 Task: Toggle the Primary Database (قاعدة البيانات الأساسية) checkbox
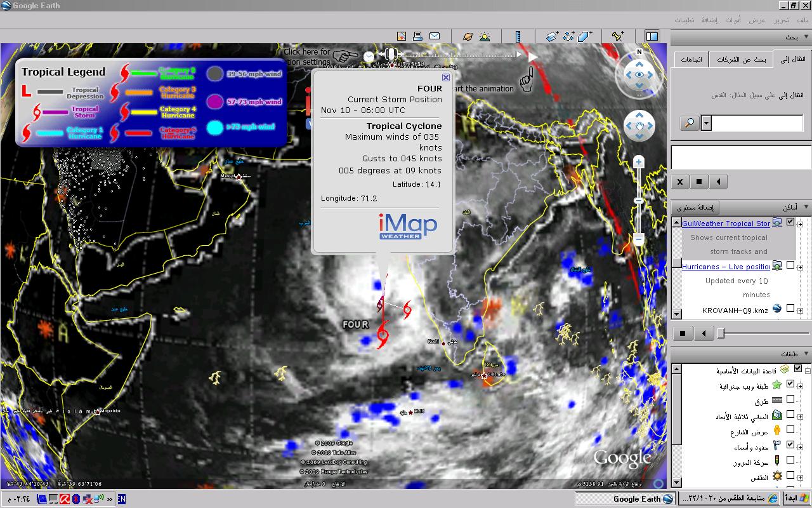(x=798, y=368)
